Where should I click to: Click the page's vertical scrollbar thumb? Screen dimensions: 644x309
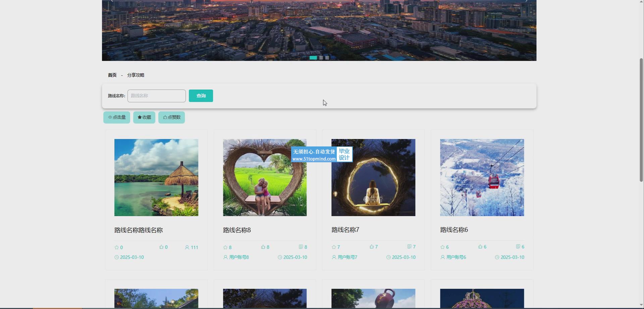tap(641, 119)
